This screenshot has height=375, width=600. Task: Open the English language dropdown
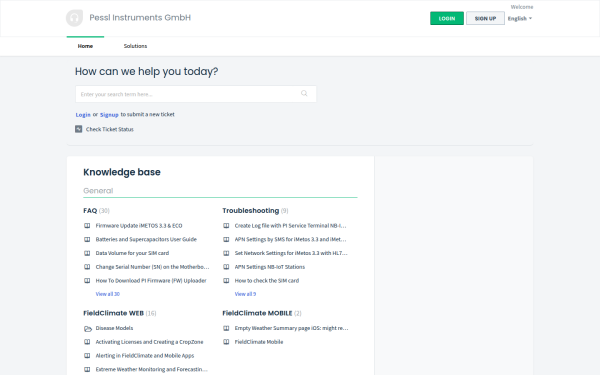coord(520,18)
